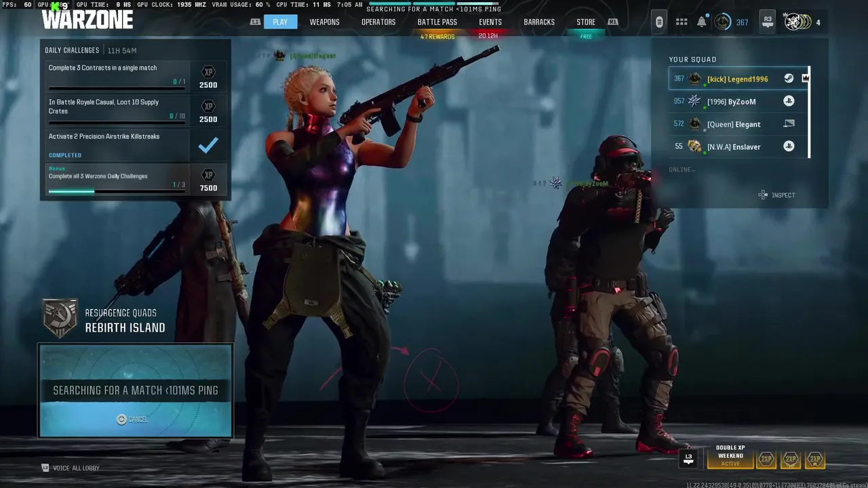Open the party avatars cluster showing 4
The width and height of the screenshot is (868, 488).
click(x=797, y=22)
